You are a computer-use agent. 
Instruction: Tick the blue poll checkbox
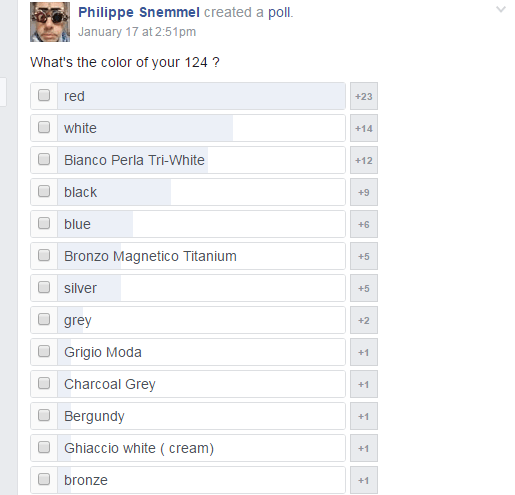[44, 223]
